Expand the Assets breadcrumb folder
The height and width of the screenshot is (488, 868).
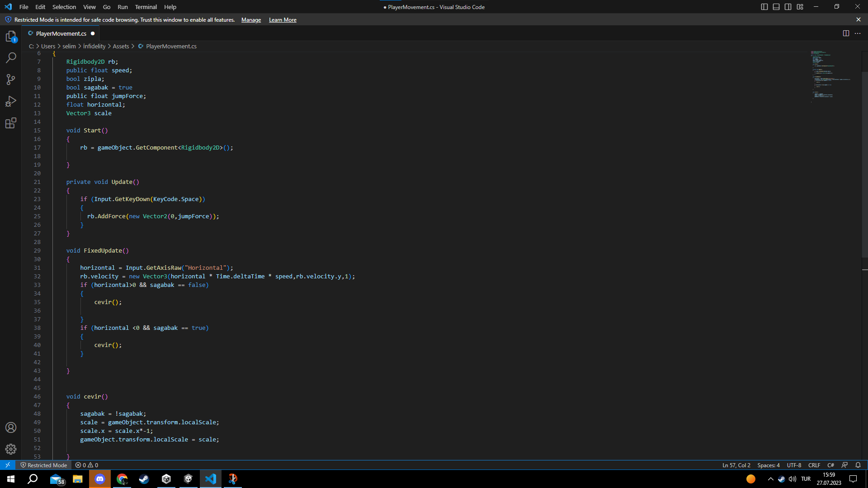(121, 46)
